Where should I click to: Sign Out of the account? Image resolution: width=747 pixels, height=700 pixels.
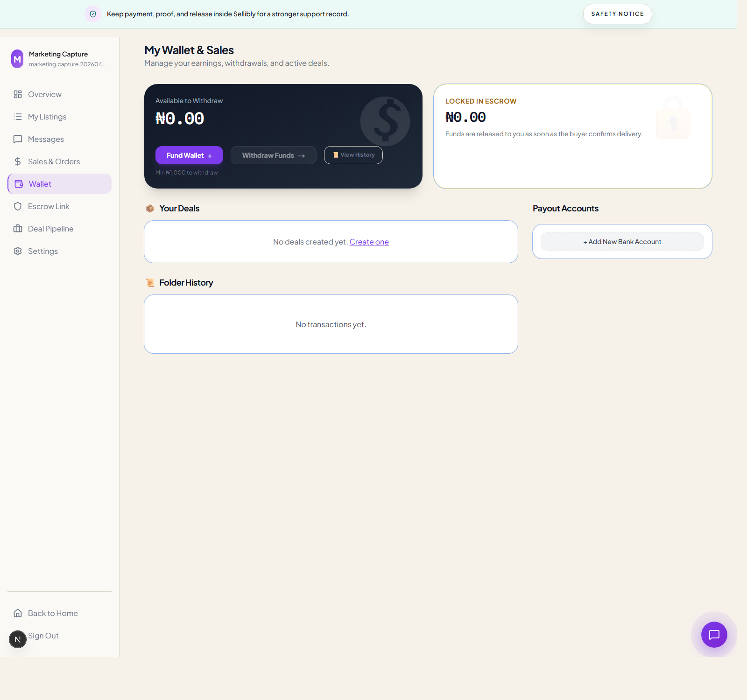43,636
